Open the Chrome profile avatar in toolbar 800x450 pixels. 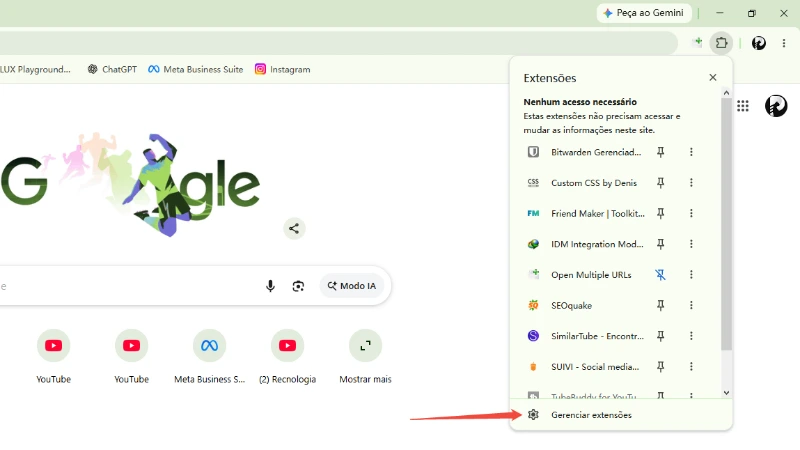coord(759,43)
